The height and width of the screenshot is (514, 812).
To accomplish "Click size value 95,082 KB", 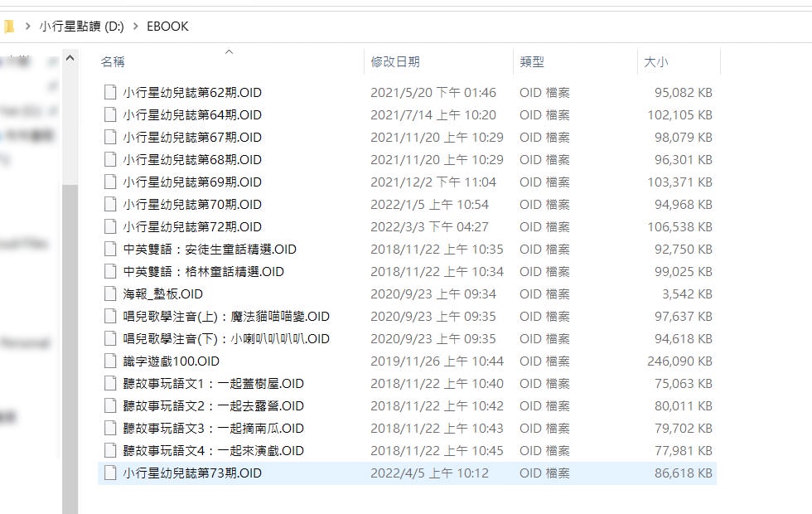I will pyautogui.click(x=683, y=92).
